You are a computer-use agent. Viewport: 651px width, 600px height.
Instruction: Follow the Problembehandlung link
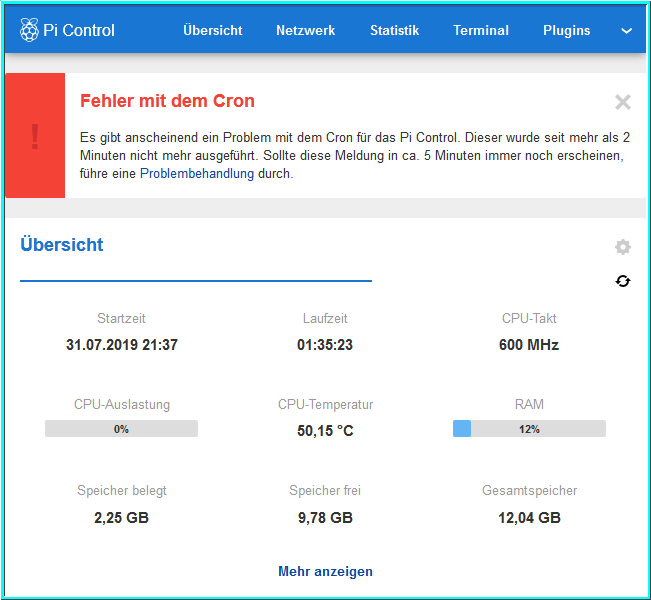click(197, 174)
